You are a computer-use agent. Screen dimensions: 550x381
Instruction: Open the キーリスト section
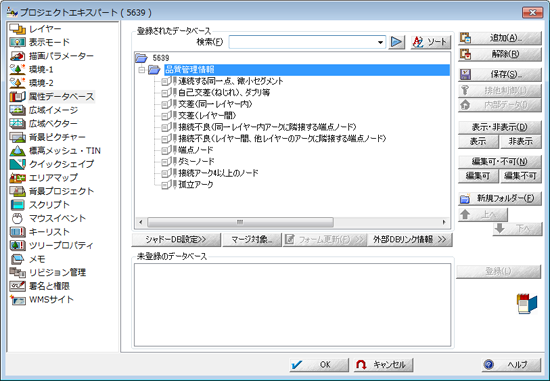pos(40,232)
